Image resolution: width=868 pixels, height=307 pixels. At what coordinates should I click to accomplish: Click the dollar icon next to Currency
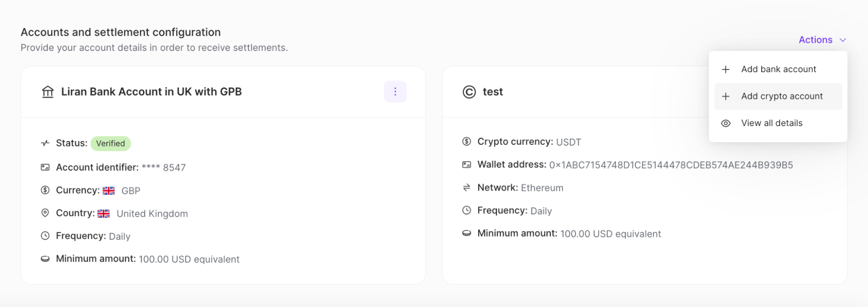point(45,190)
